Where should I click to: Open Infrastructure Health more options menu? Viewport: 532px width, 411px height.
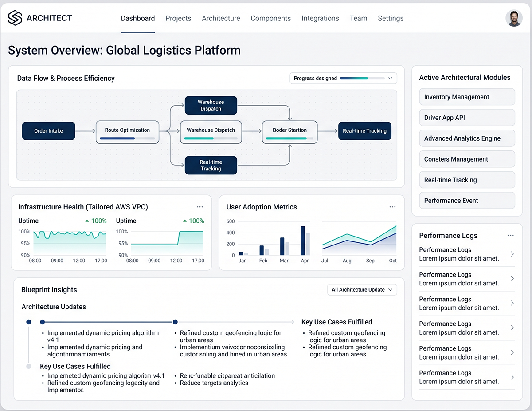coord(200,207)
